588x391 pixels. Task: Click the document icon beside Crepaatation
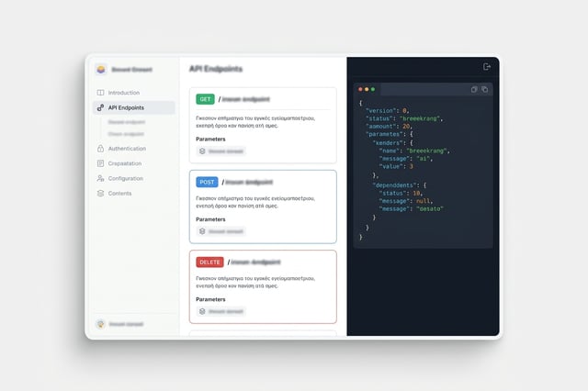100,163
